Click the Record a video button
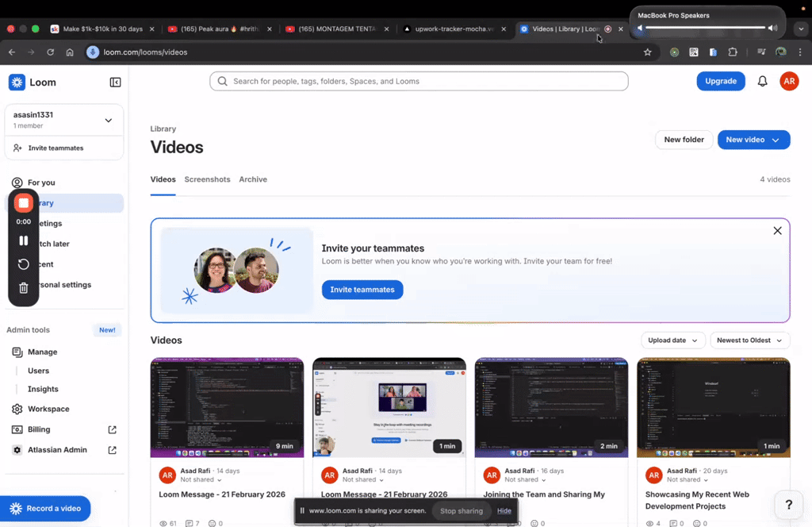Image resolution: width=812 pixels, height=527 pixels. click(45, 509)
